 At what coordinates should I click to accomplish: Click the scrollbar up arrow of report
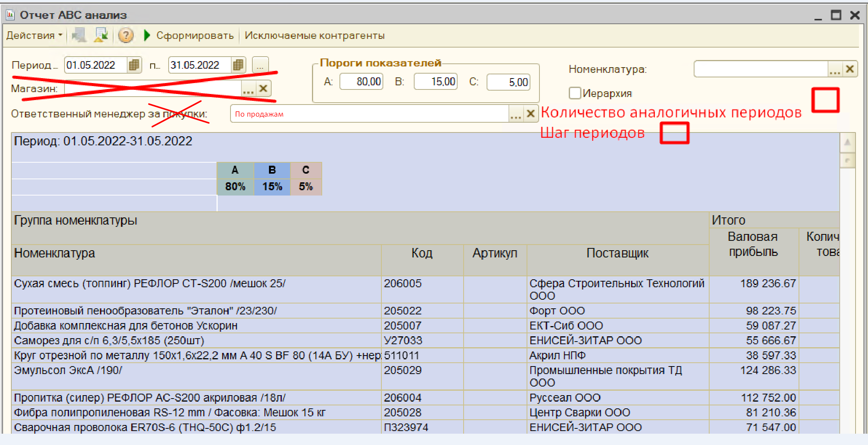[847, 142]
